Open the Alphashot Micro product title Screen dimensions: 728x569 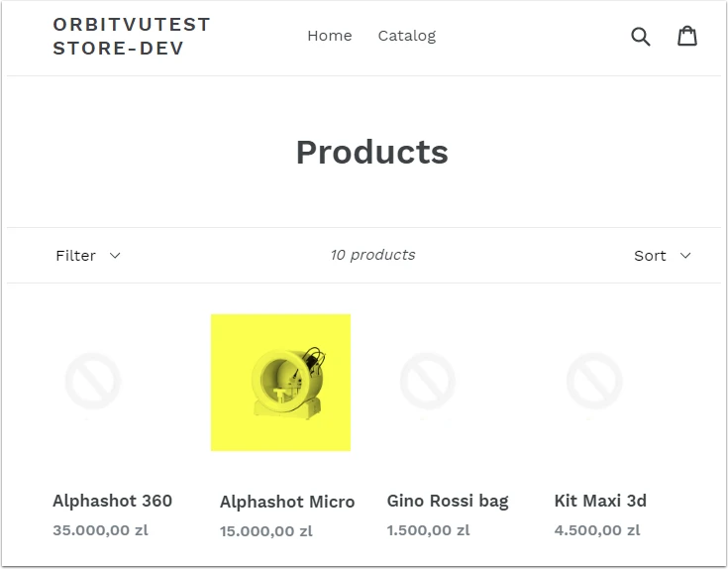tap(287, 502)
